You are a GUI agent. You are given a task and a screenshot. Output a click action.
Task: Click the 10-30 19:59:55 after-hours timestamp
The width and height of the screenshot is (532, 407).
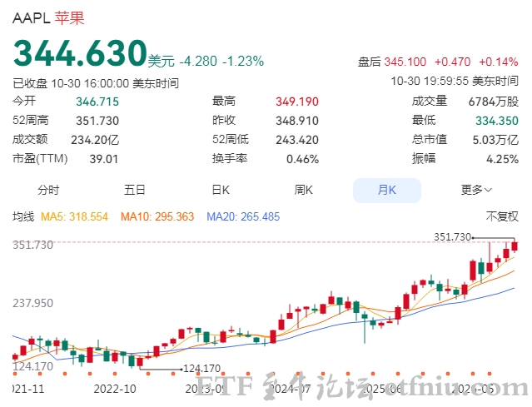pos(455,81)
